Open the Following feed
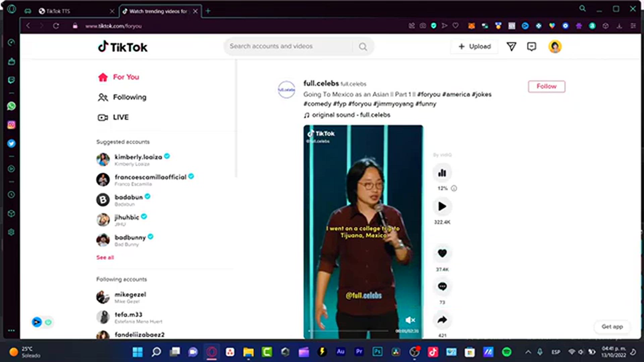 point(122,97)
